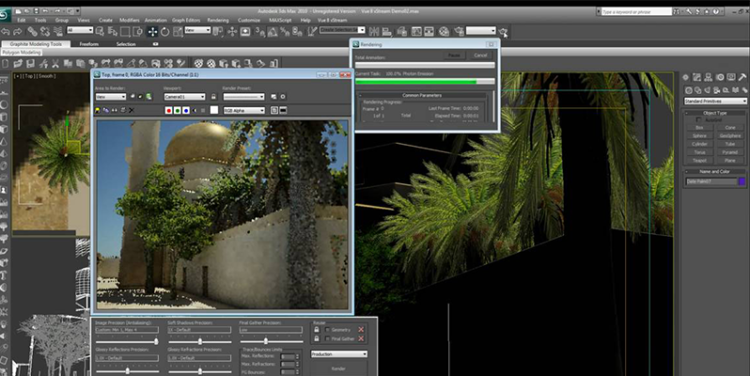Toggle the red channel in render window
750x376 pixels.
[x=168, y=111]
